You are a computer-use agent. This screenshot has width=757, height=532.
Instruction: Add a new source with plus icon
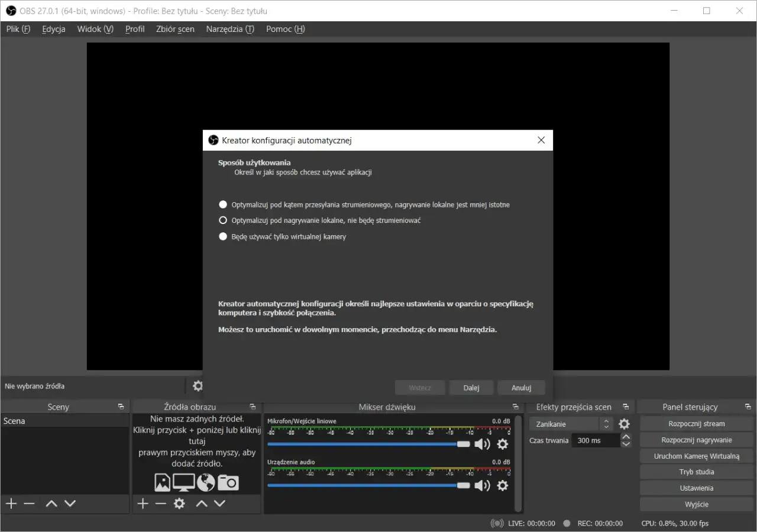(x=143, y=504)
